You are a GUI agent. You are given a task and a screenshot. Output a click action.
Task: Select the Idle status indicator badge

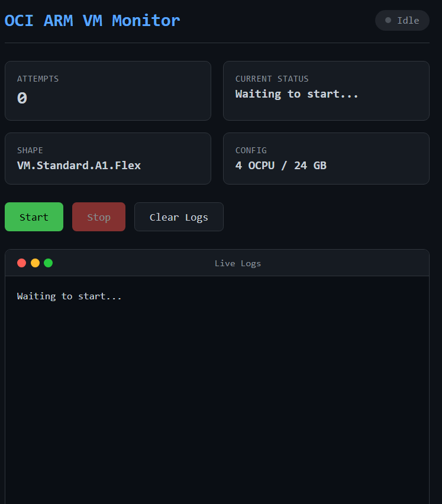[x=402, y=20]
